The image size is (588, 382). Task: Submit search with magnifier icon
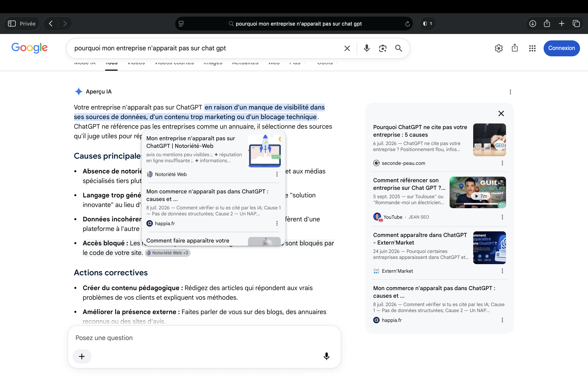[x=399, y=48]
